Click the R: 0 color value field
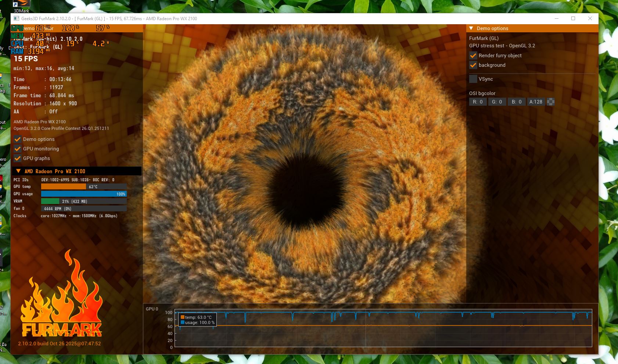The image size is (618, 364). (x=478, y=102)
